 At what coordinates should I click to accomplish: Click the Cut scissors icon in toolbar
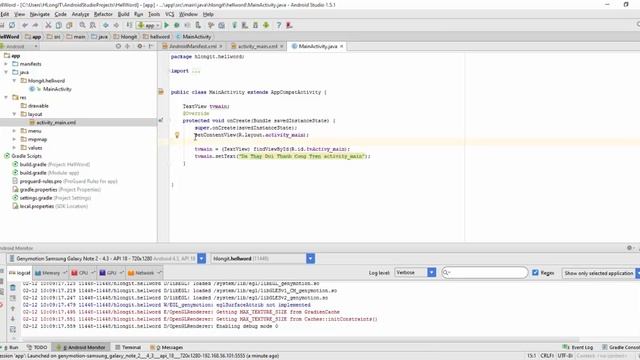tap(48, 25)
